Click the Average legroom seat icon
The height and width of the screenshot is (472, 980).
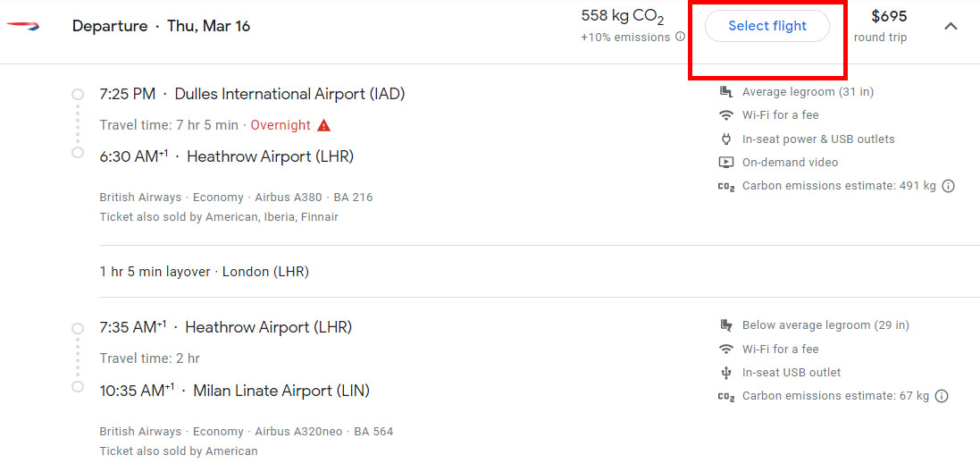[x=726, y=92]
